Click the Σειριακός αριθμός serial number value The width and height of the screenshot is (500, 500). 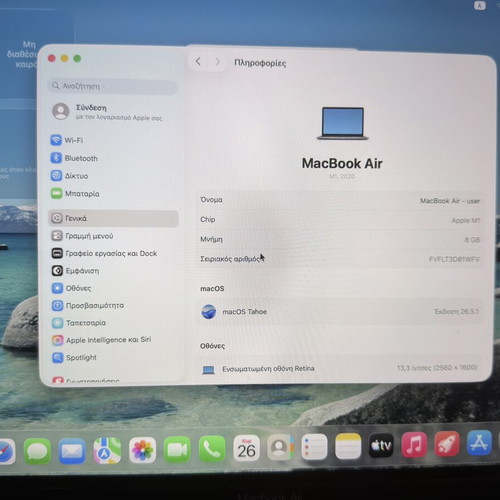click(454, 259)
